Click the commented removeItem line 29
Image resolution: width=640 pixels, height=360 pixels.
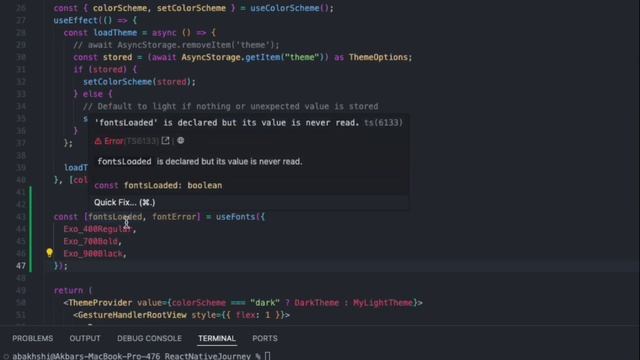pyautogui.click(x=176, y=45)
